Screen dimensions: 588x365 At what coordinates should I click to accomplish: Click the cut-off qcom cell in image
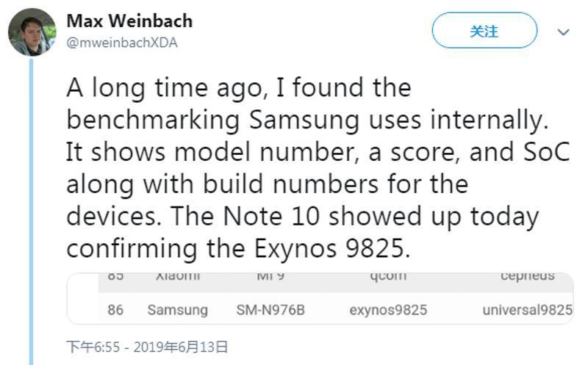[x=388, y=278]
